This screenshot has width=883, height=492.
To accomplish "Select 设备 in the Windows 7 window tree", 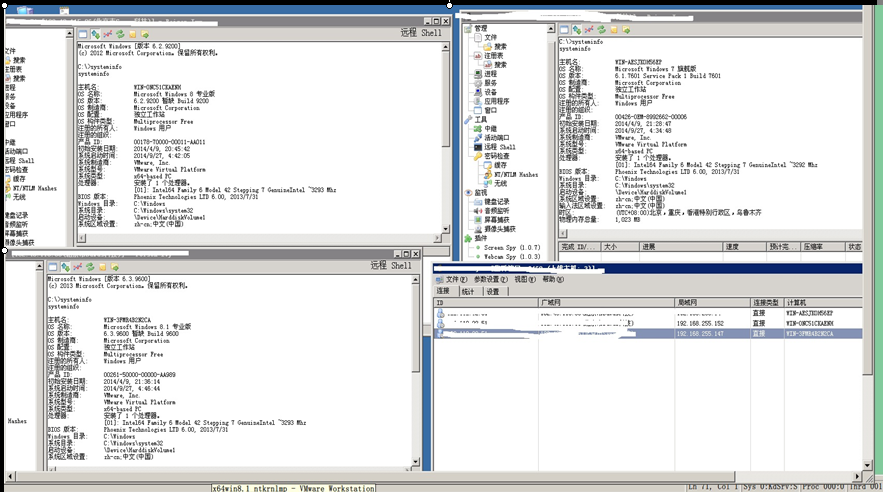I will pos(490,92).
